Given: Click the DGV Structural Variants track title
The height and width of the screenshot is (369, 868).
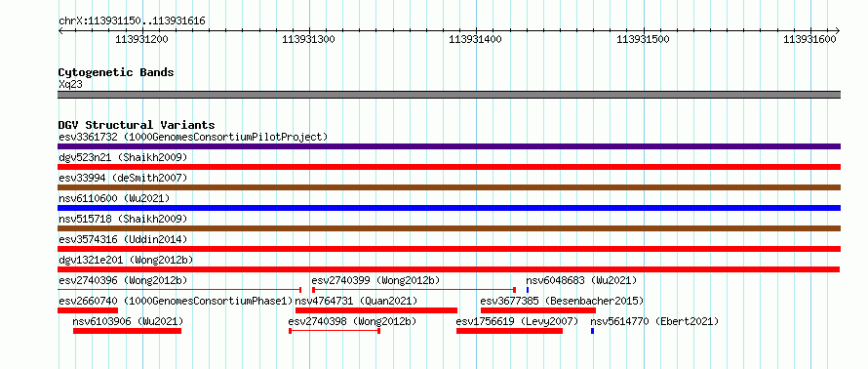Looking at the screenshot, I should coord(137,125).
